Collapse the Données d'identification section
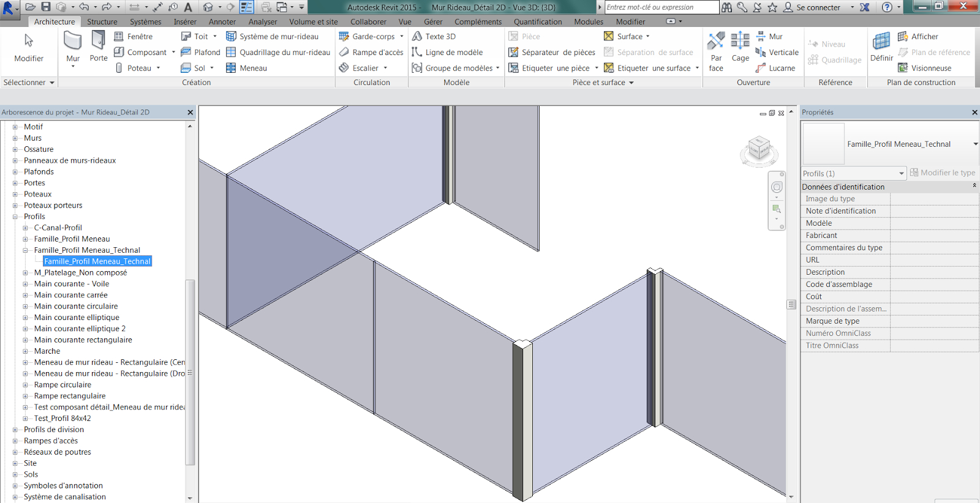980x503 pixels. pos(974,186)
